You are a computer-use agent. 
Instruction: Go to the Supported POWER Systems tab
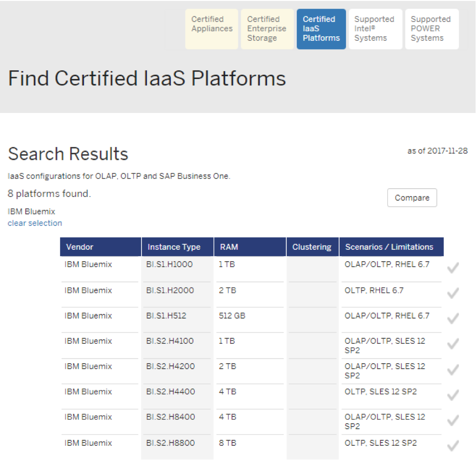point(432,29)
